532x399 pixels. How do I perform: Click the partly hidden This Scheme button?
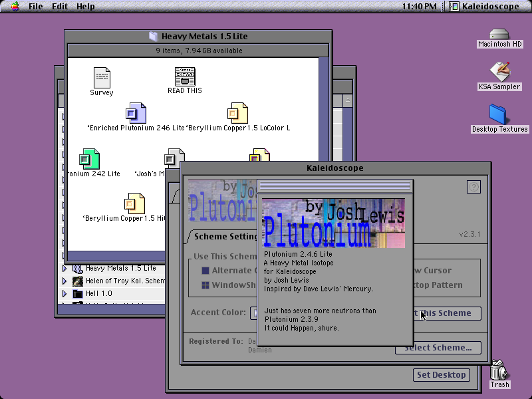coord(447,313)
